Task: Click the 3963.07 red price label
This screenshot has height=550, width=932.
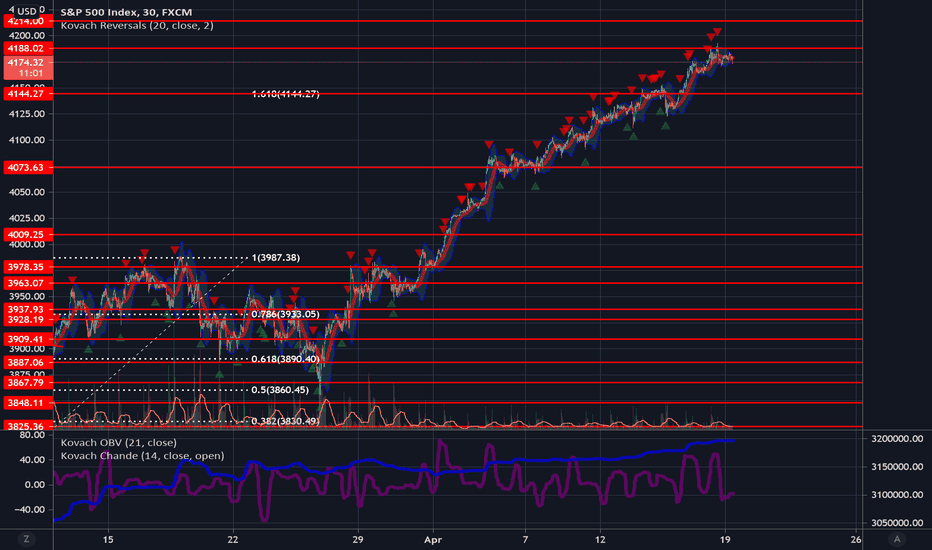Action: 27,283
